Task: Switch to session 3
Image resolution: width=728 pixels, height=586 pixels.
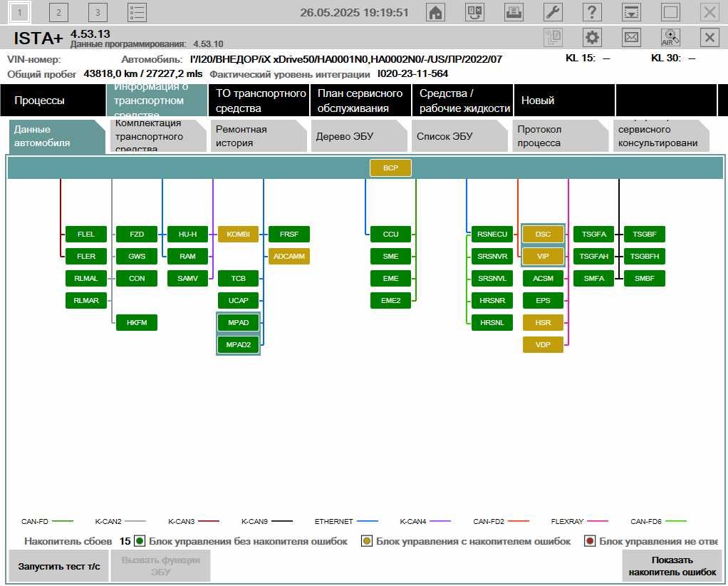Action: [x=98, y=13]
